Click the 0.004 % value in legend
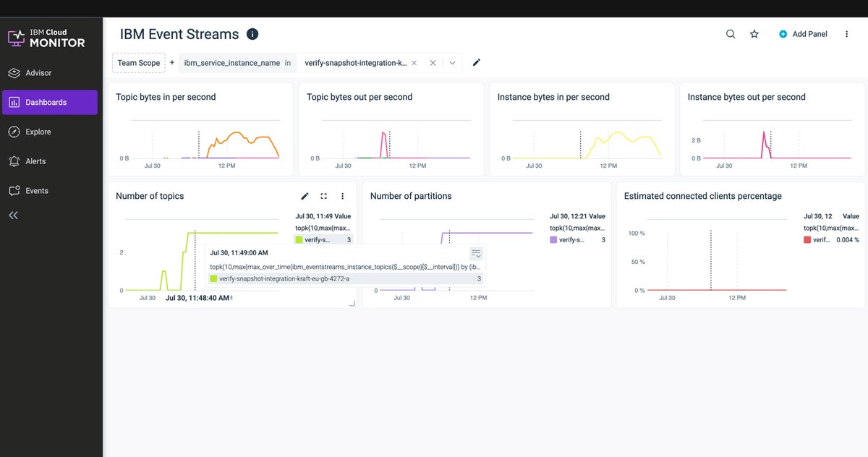 (x=846, y=239)
